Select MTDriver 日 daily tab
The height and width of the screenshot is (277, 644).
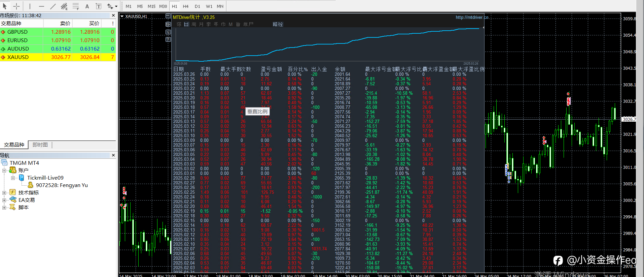[x=186, y=24]
